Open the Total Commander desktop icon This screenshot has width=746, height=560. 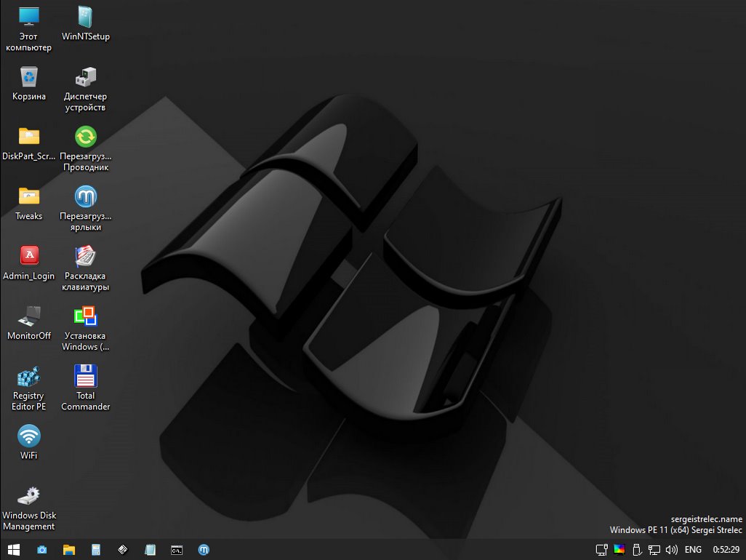(x=86, y=376)
